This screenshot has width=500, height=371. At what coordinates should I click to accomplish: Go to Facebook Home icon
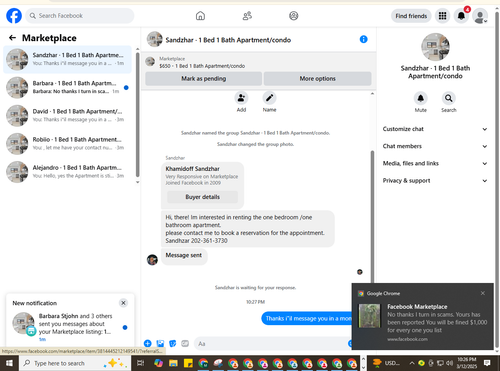click(x=200, y=16)
